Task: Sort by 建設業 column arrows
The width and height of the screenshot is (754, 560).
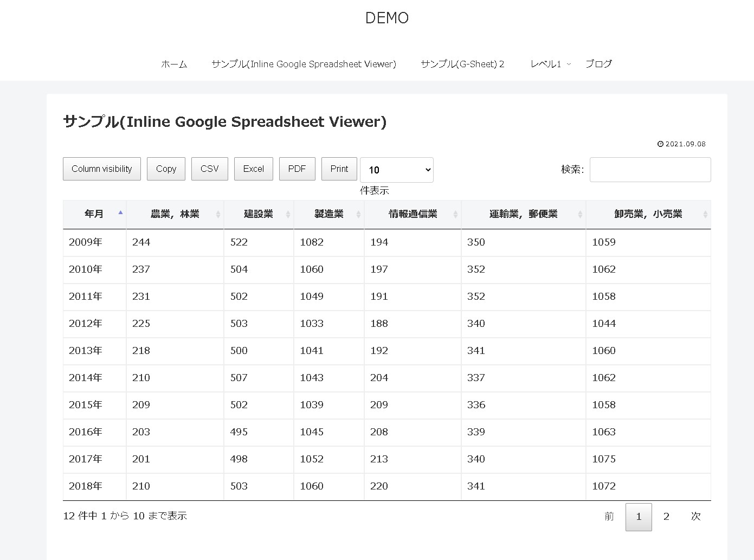Action: pyautogui.click(x=288, y=214)
